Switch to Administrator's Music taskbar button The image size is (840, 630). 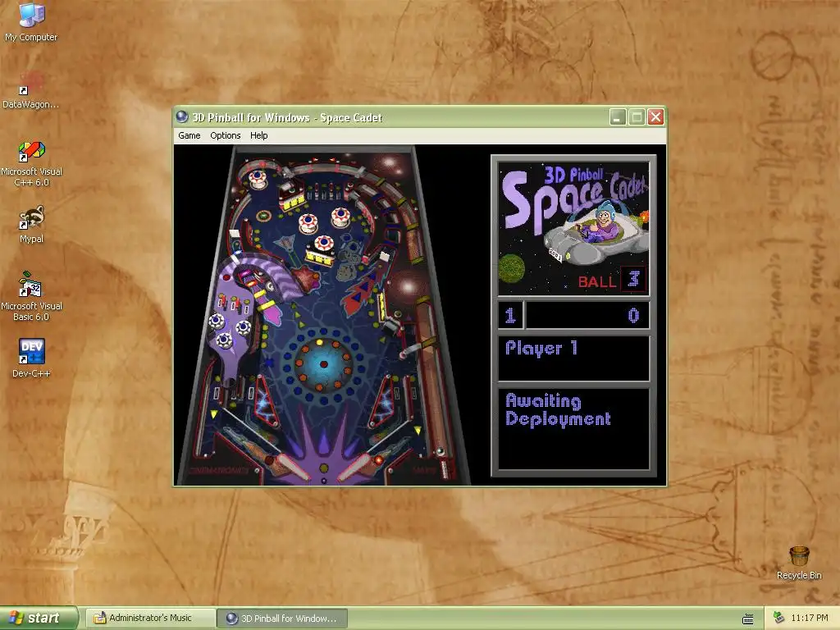[x=151, y=619]
